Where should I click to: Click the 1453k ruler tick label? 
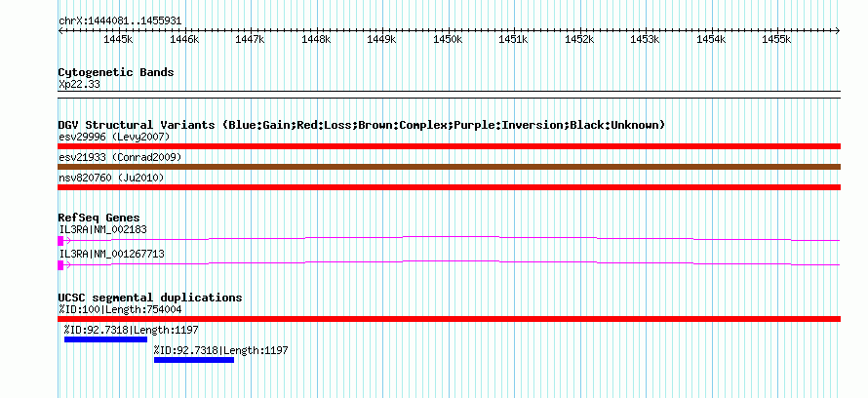click(x=645, y=40)
